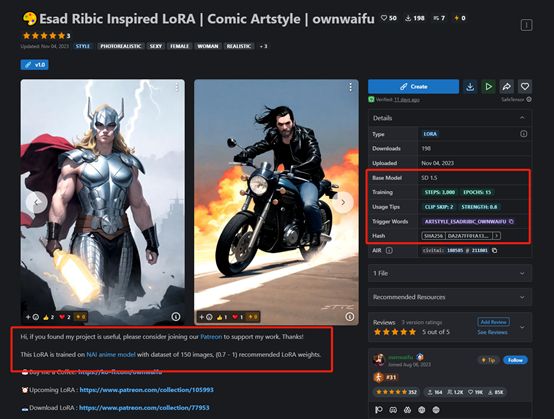The height and width of the screenshot is (419, 554).
Task: Toggle heart reaction on motorcycle image
Action: [237, 317]
